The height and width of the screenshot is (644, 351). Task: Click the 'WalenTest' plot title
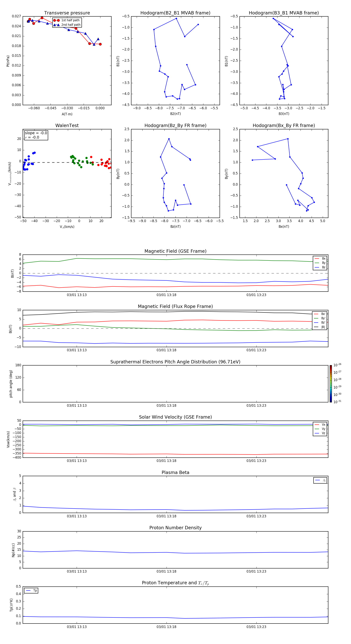[x=67, y=125]
